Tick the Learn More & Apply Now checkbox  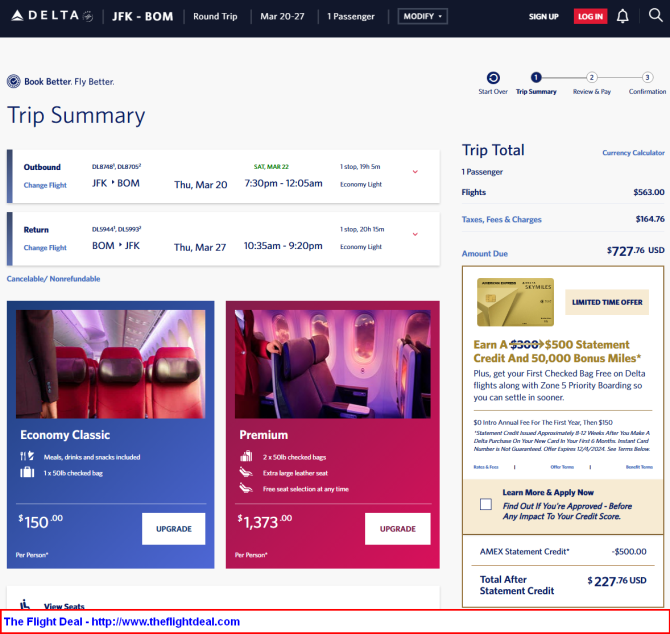[x=485, y=504]
